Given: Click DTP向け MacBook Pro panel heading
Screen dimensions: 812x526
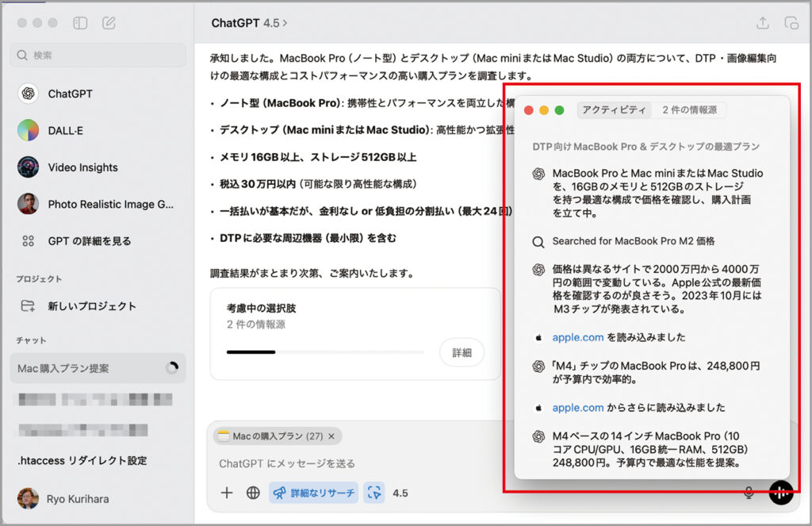Looking at the screenshot, I should [x=645, y=147].
